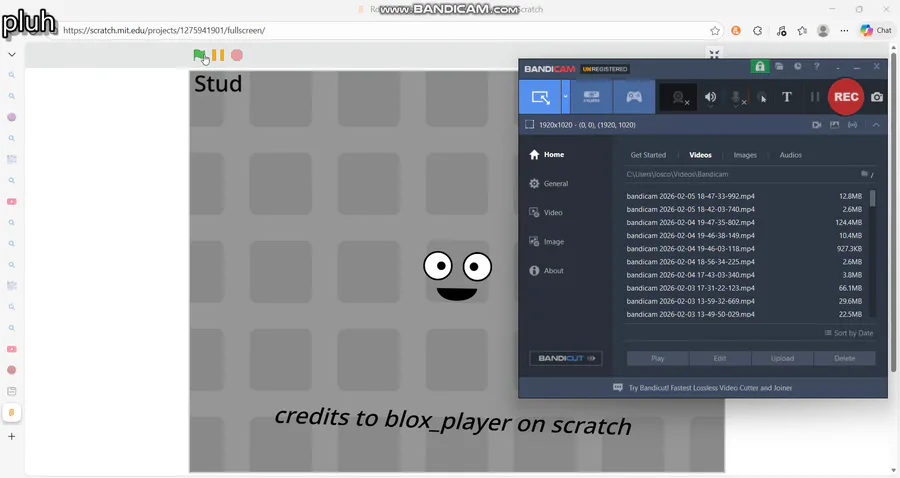900x478 pixels.
Task: Toggle the microphone recording icon
Action: click(x=736, y=98)
